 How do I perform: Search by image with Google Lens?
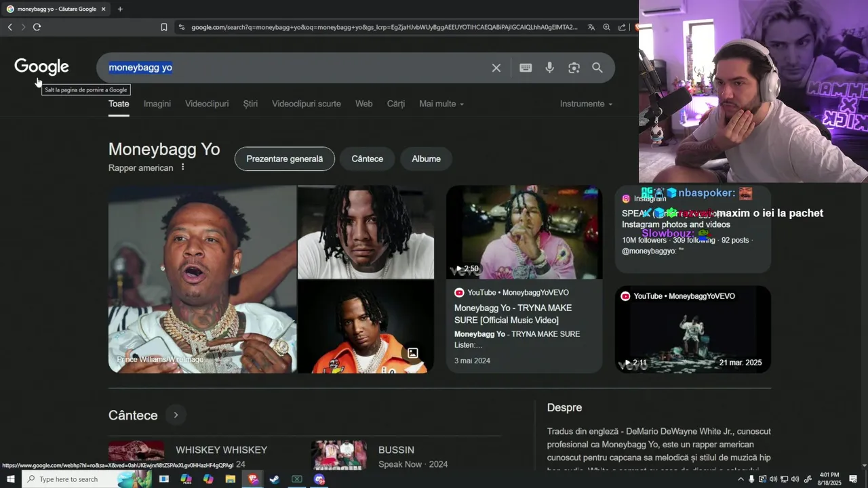coord(574,68)
